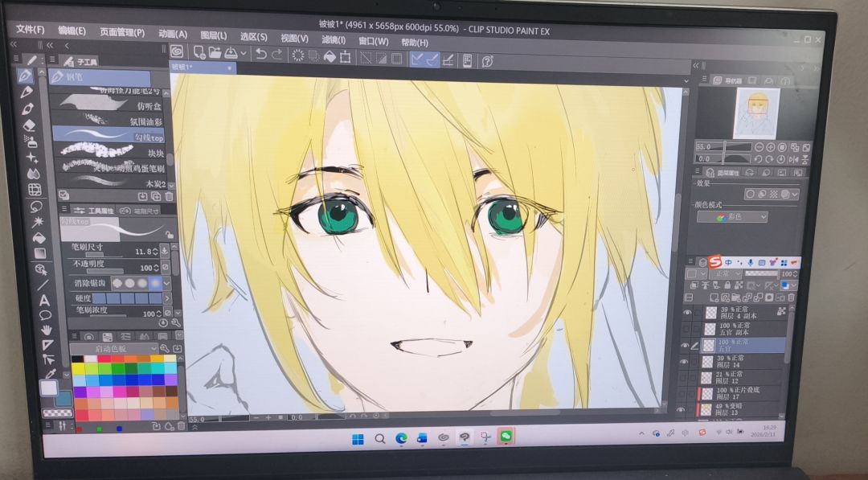The width and height of the screenshot is (868, 480).
Task: Open the 启动色板 color set dropdown
Action: point(115,349)
